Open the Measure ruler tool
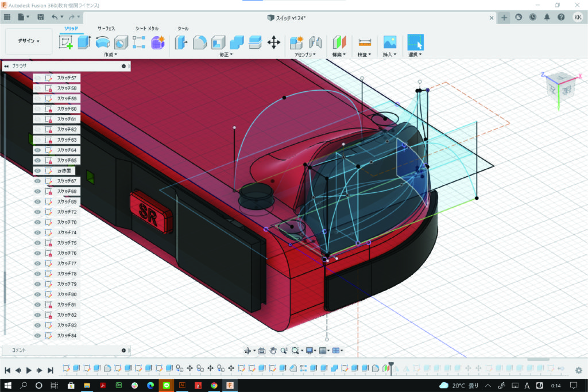 (365, 42)
